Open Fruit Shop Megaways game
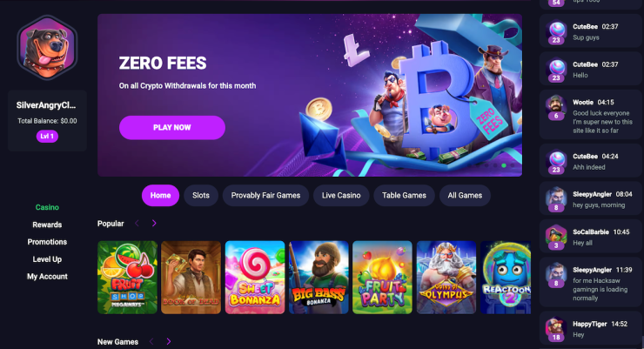644x349 pixels. [127, 278]
